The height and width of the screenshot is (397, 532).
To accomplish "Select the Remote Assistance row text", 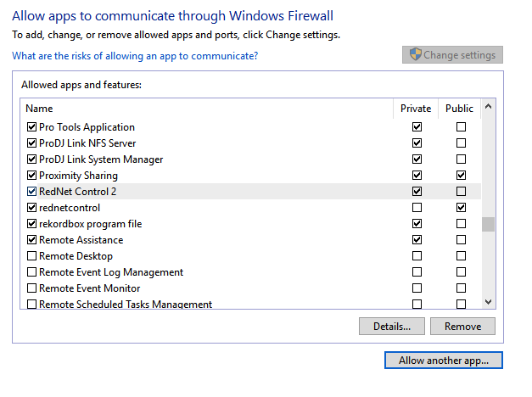I will click(81, 240).
